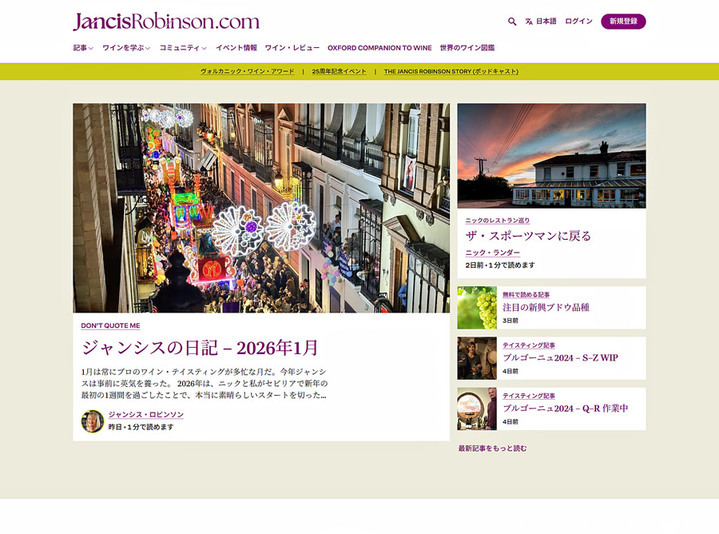Expand the 記事 dropdown menu
The width and height of the screenshot is (719, 534).
[x=83, y=48]
